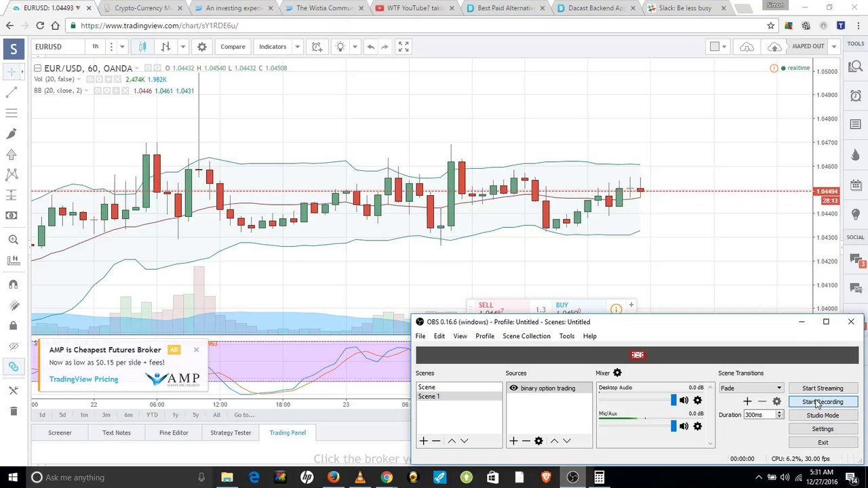Select the brush drawing tool
The height and width of the screenshot is (488, 868).
pyautogui.click(x=12, y=134)
